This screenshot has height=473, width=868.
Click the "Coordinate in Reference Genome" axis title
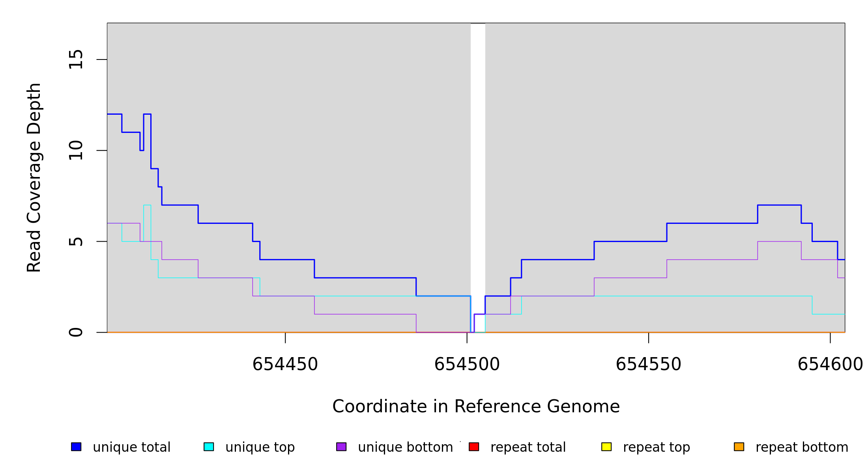(x=476, y=406)
